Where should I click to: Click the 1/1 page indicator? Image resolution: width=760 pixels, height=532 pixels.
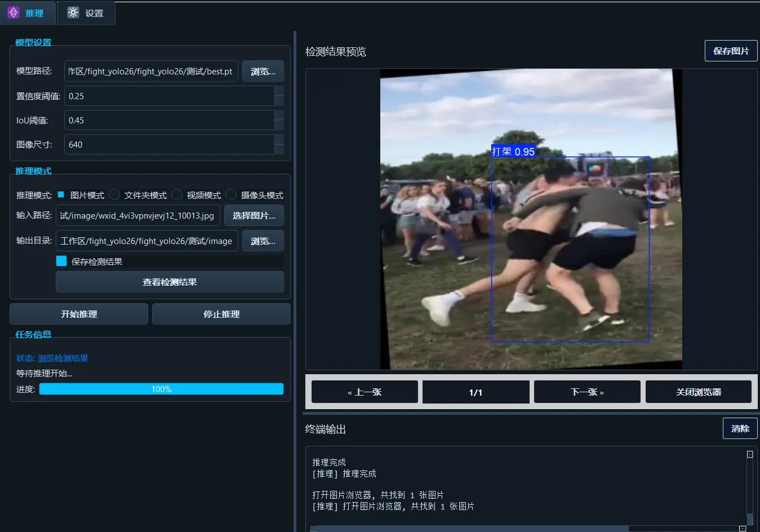[476, 392]
